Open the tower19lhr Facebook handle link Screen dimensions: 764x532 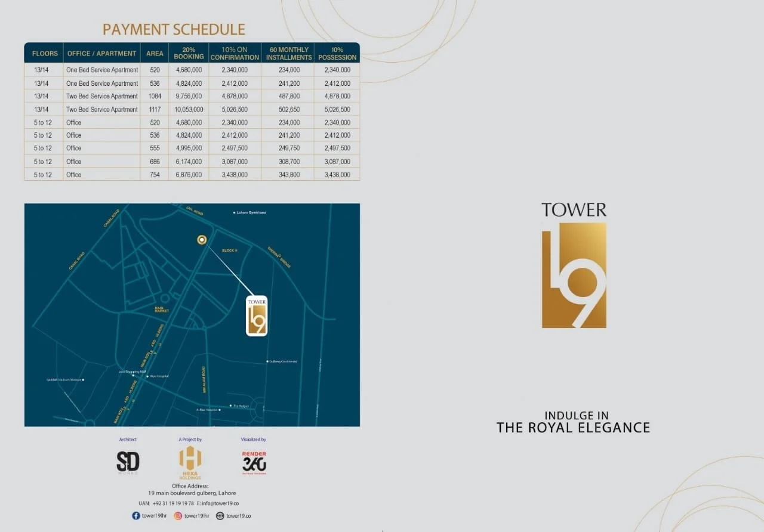(155, 516)
